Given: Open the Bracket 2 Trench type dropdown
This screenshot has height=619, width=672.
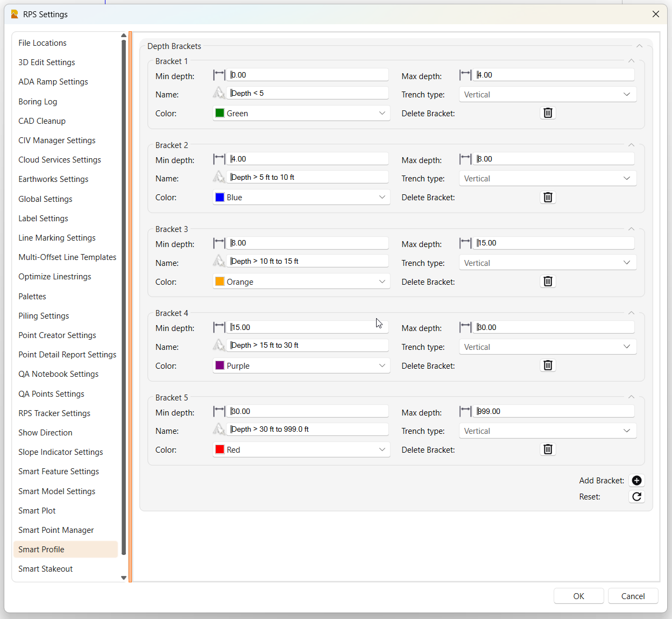Looking at the screenshot, I should click(547, 179).
